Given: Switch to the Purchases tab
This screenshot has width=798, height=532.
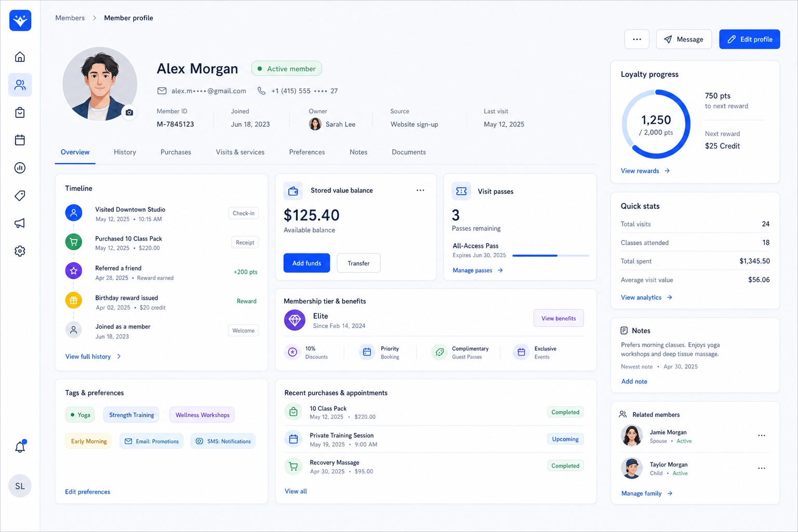Looking at the screenshot, I should coord(176,152).
